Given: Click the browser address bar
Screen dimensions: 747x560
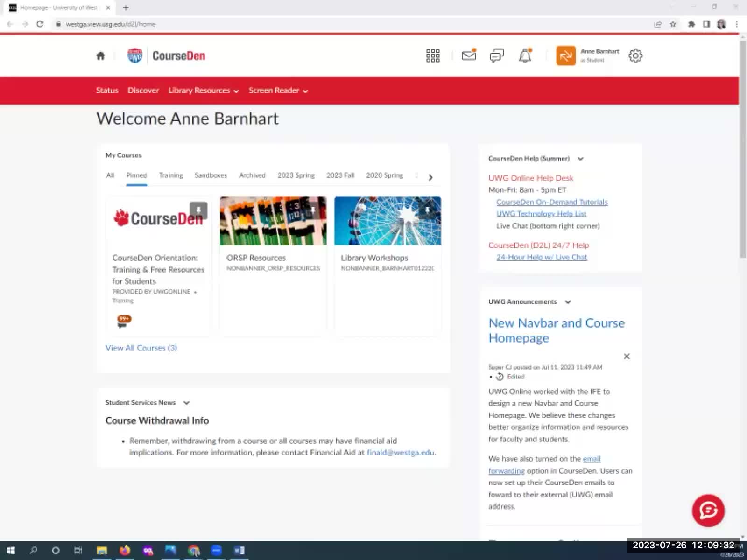Looking at the screenshot, I should pos(355,24).
